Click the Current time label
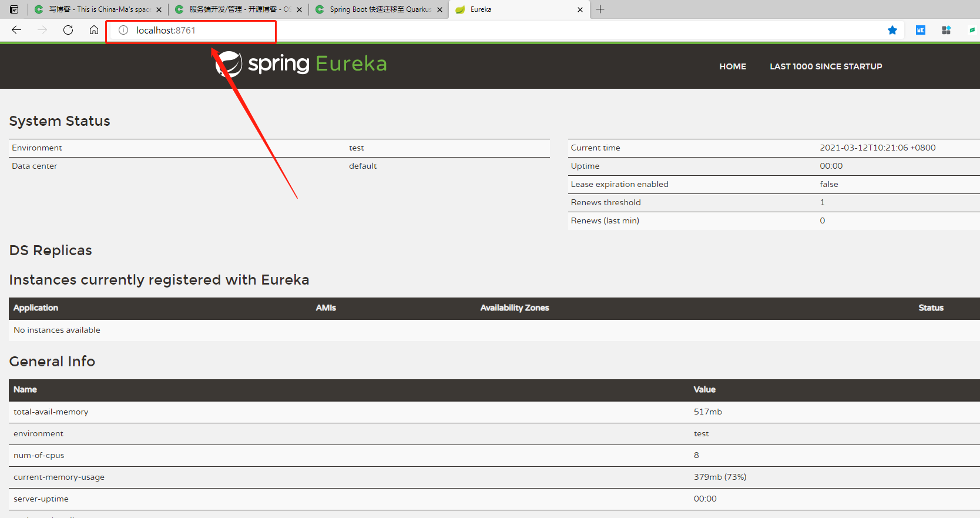This screenshot has height=518, width=980. point(595,148)
